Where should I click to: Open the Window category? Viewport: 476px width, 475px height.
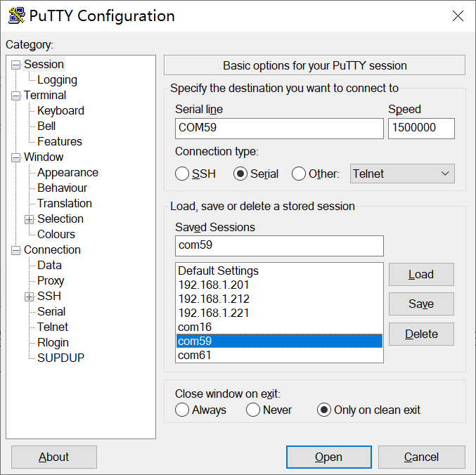tap(44, 157)
